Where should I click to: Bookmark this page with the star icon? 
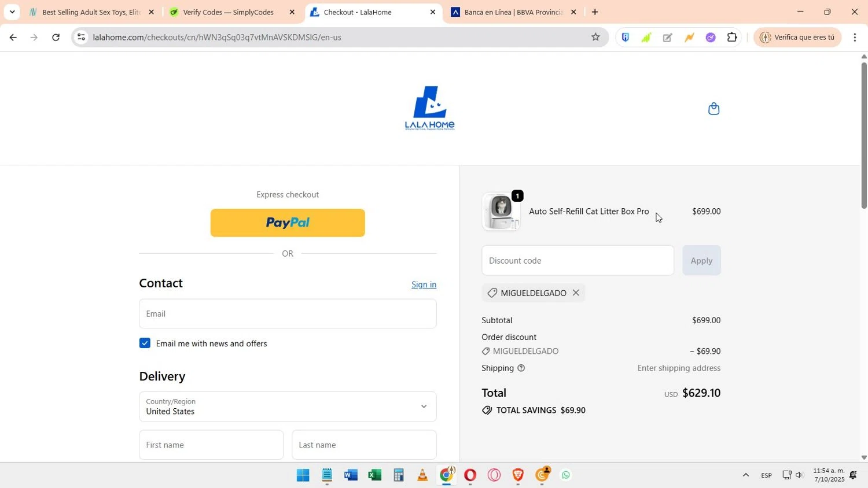(595, 37)
